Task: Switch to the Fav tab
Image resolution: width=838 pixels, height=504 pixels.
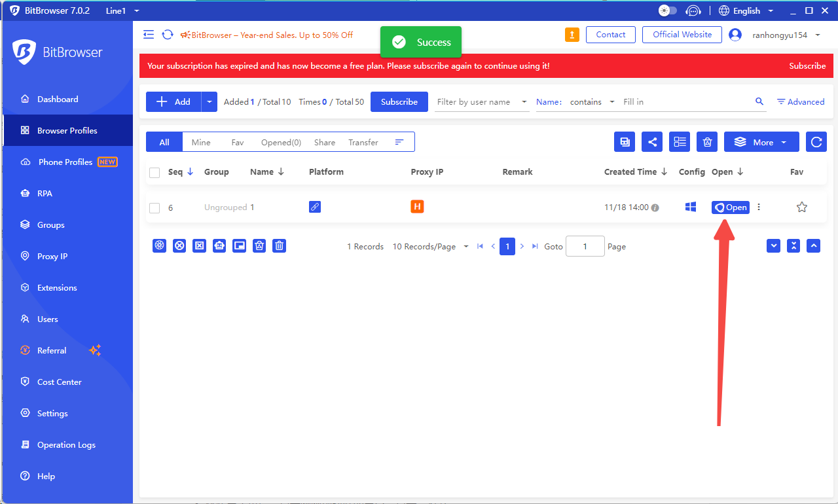Action: tap(238, 142)
